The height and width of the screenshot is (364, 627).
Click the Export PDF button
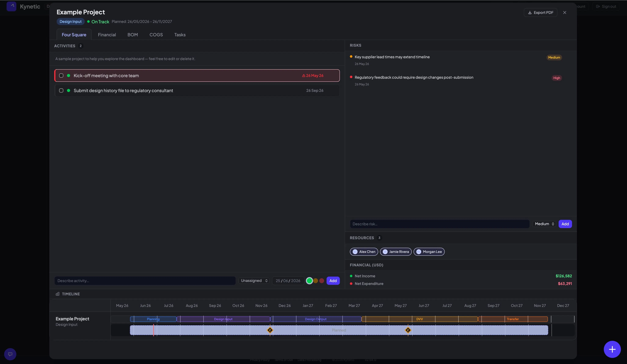click(x=540, y=12)
